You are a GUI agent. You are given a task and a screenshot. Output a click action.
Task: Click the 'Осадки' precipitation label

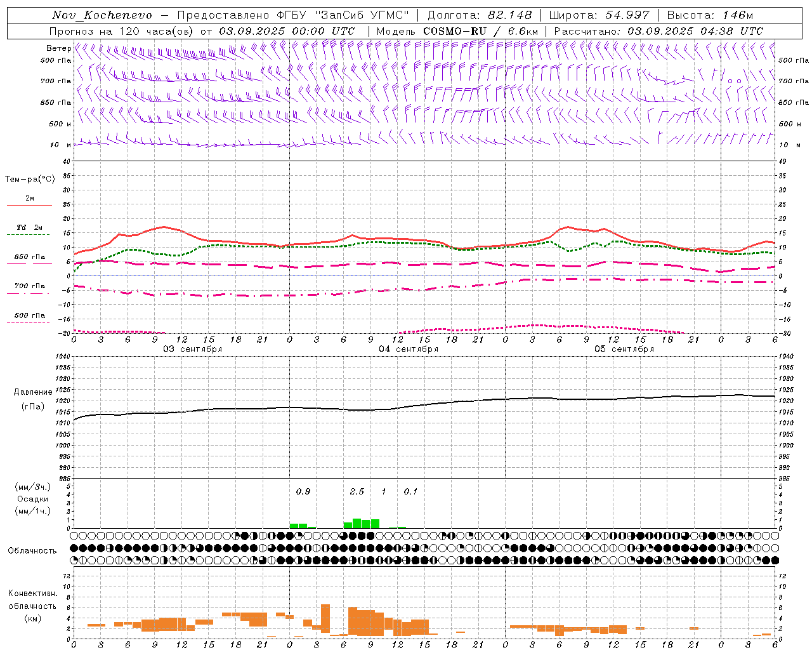click(33, 499)
